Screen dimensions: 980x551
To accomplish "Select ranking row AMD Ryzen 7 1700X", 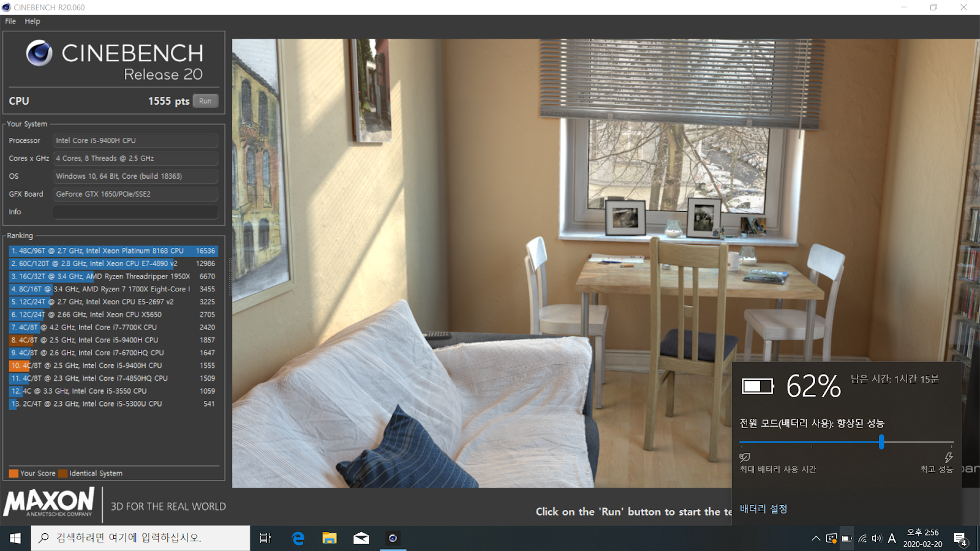I will coord(113,289).
